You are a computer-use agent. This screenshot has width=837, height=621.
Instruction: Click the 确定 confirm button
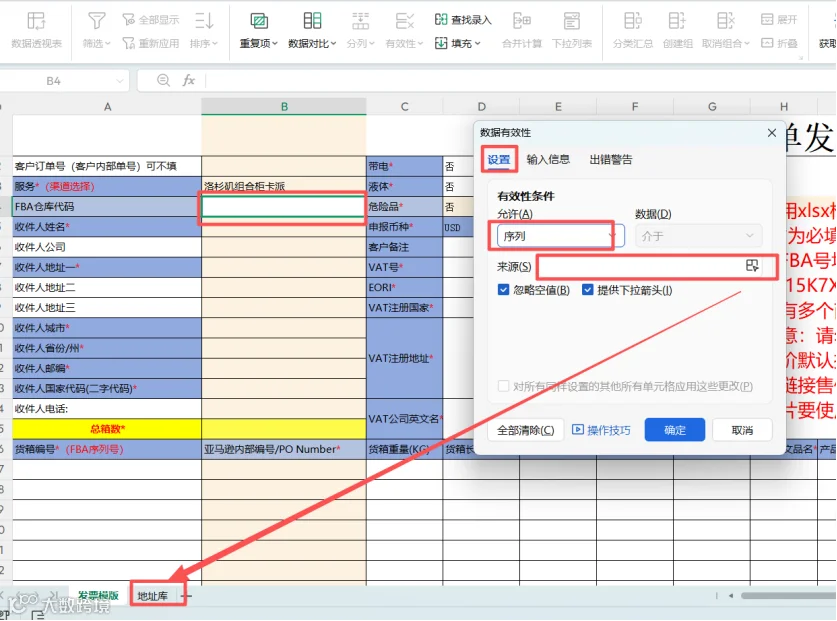coord(675,430)
